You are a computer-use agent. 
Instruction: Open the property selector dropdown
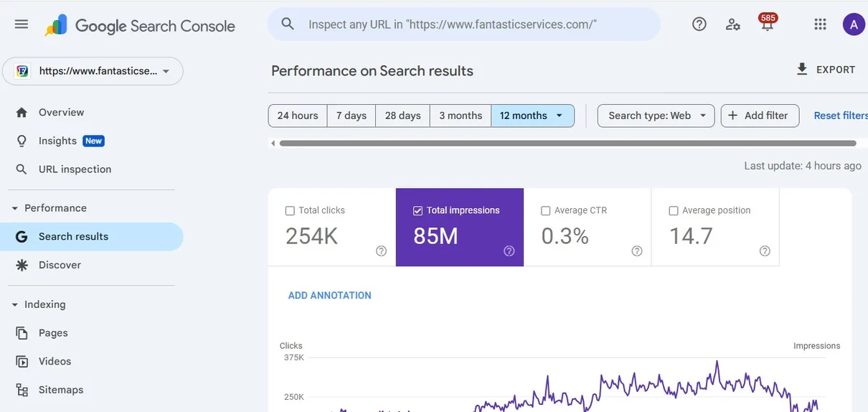pos(93,71)
